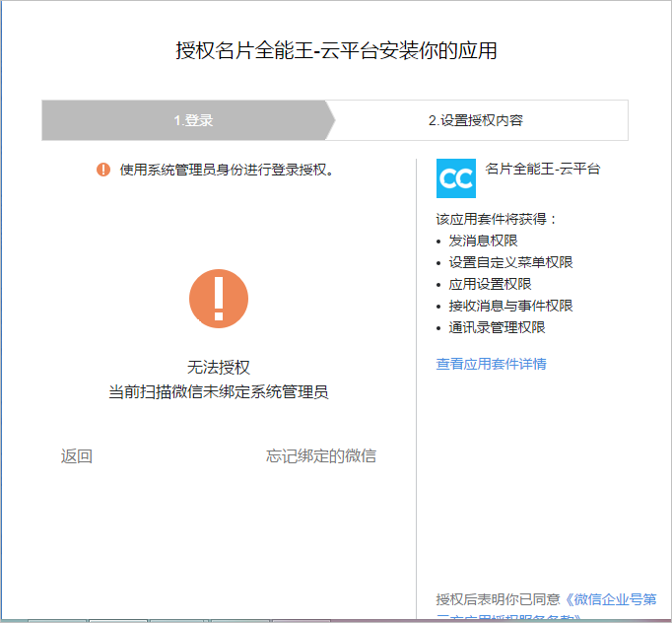Click the CC app logo icon
The height and width of the screenshot is (623, 672).
coord(455,178)
